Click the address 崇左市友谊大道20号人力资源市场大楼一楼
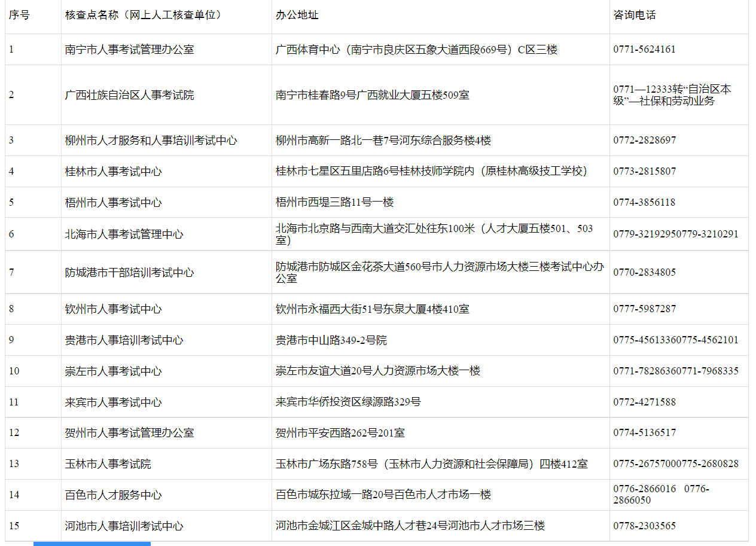Screen dimensions: 756x546 tap(378, 371)
